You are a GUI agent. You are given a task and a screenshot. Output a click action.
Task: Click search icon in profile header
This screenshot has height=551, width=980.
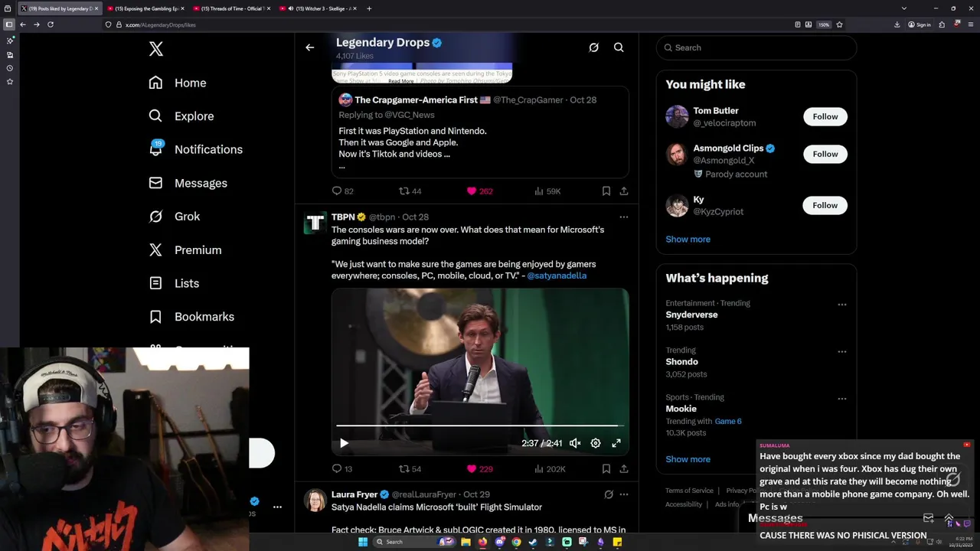coord(619,47)
